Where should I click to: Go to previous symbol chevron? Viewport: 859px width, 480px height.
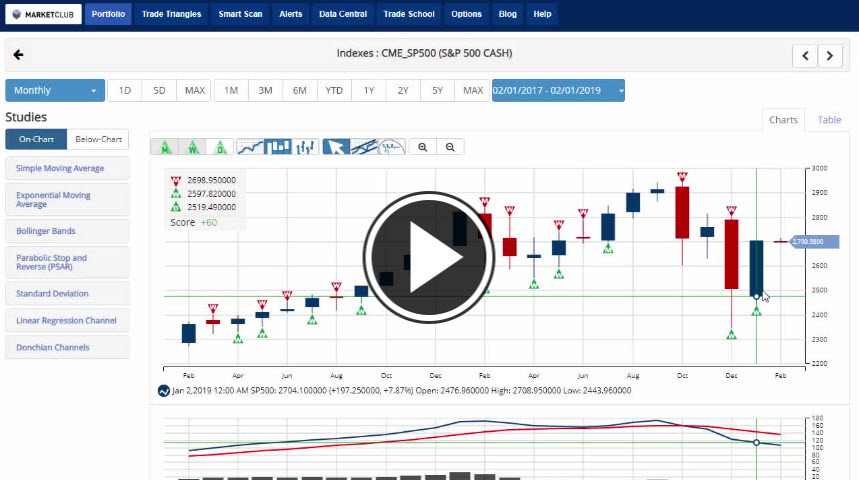click(x=805, y=55)
